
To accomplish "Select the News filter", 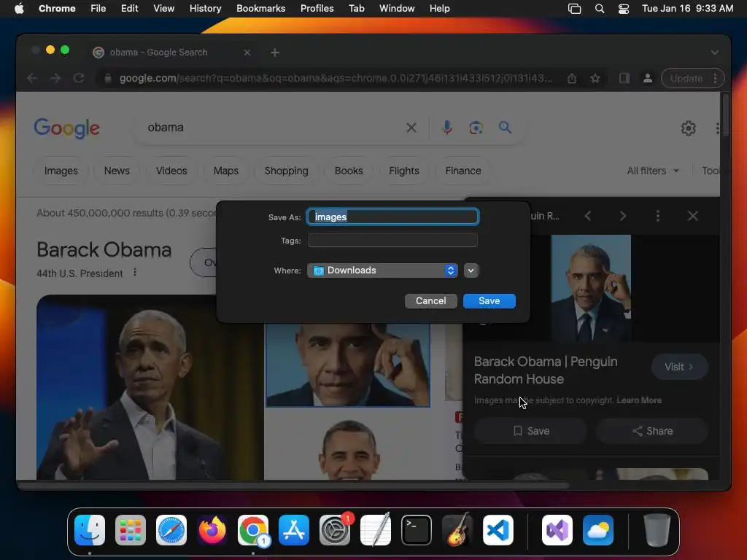I will pyautogui.click(x=117, y=171).
